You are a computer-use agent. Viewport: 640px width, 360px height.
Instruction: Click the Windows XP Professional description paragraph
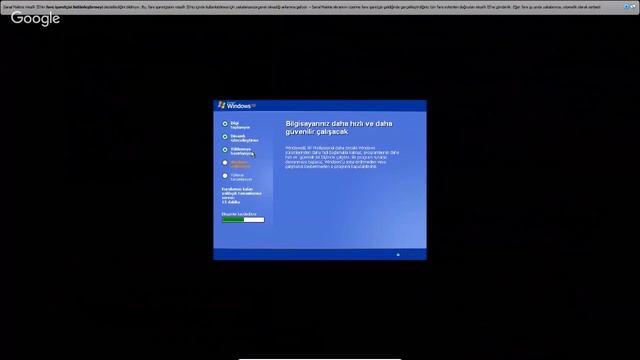click(342, 157)
